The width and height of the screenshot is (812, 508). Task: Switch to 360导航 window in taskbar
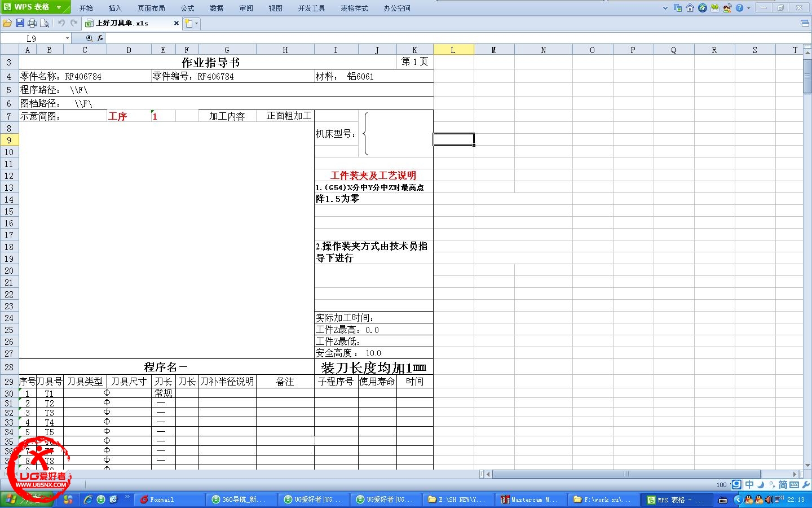pos(242,500)
